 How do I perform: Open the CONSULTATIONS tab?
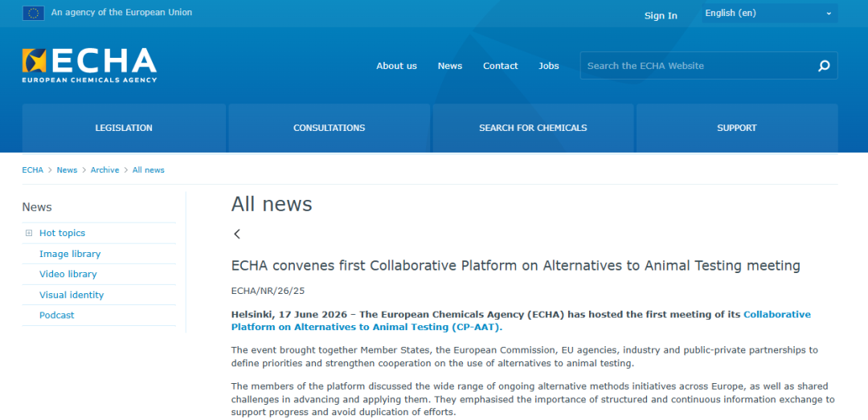(329, 128)
